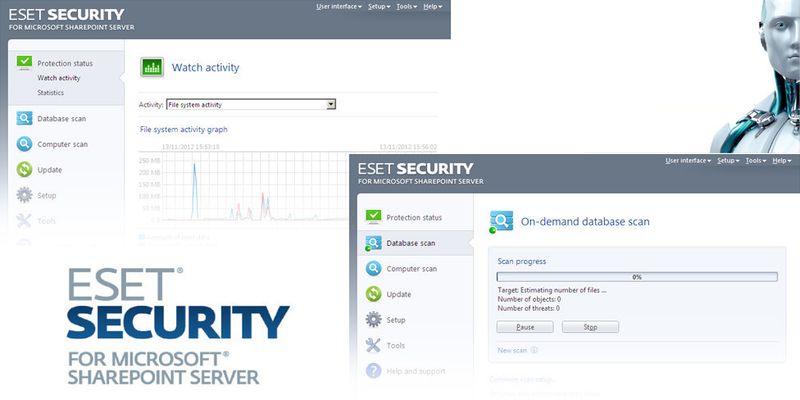The width and height of the screenshot is (800, 400).
Task: Select Protection status label in database scan window
Action: (414, 217)
